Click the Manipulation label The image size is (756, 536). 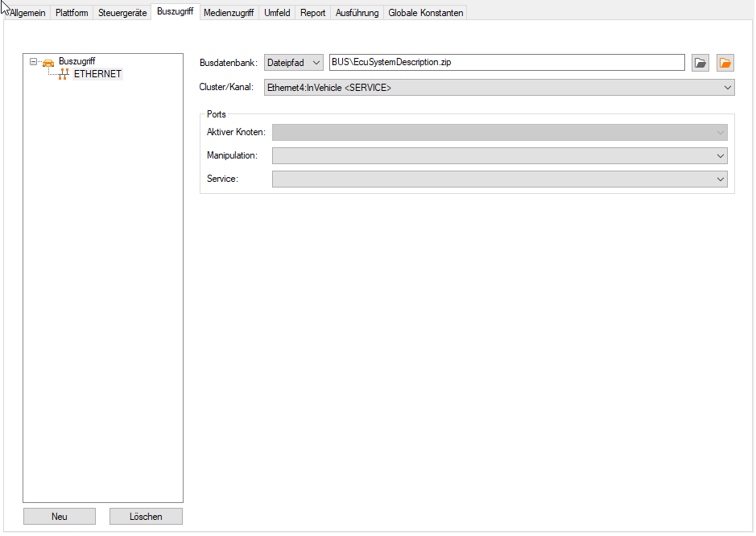coord(233,155)
